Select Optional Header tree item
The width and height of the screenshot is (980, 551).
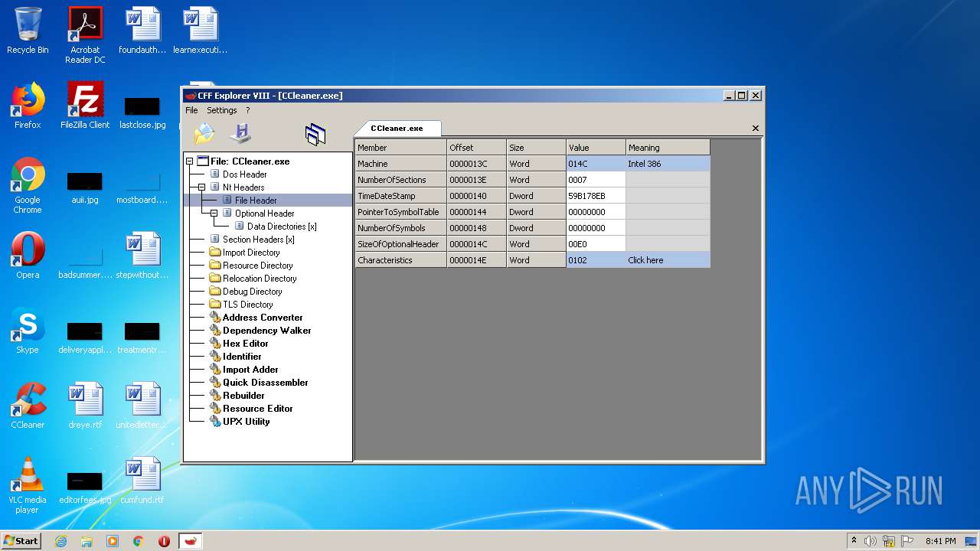264,214
